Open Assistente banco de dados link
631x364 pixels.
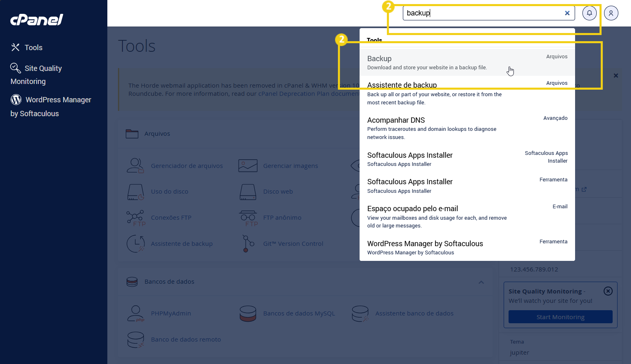pos(414,313)
